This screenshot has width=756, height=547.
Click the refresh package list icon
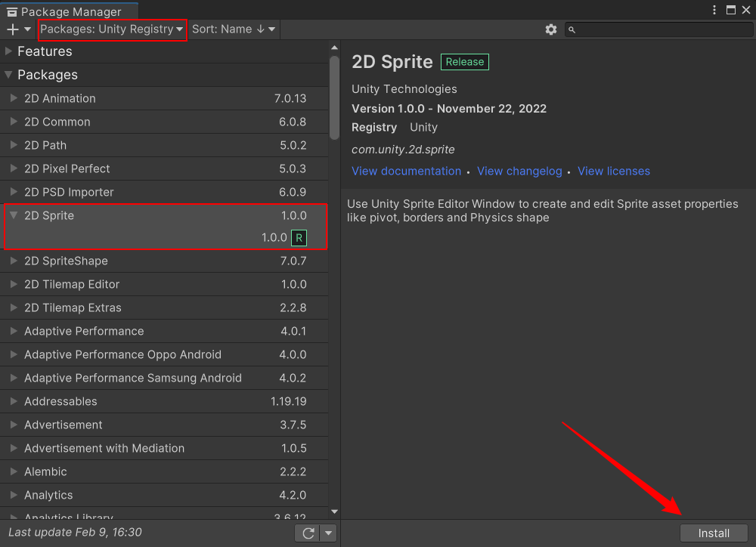[x=308, y=533]
